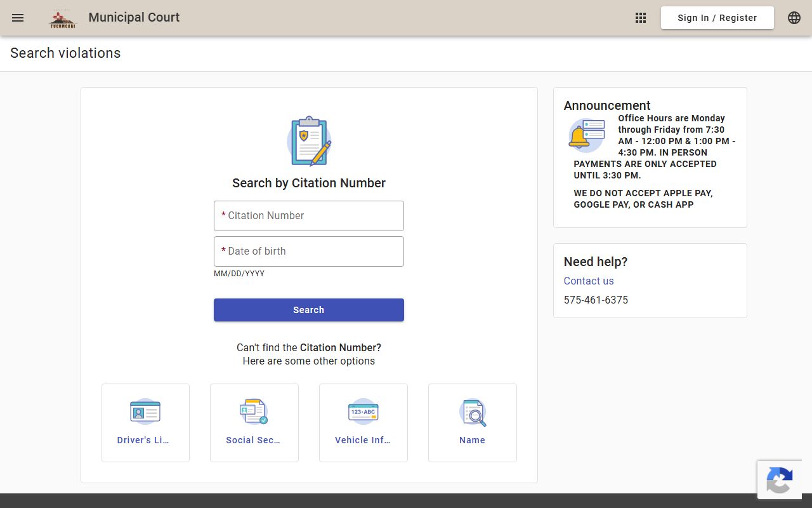Open the language globe icon

coord(794,18)
